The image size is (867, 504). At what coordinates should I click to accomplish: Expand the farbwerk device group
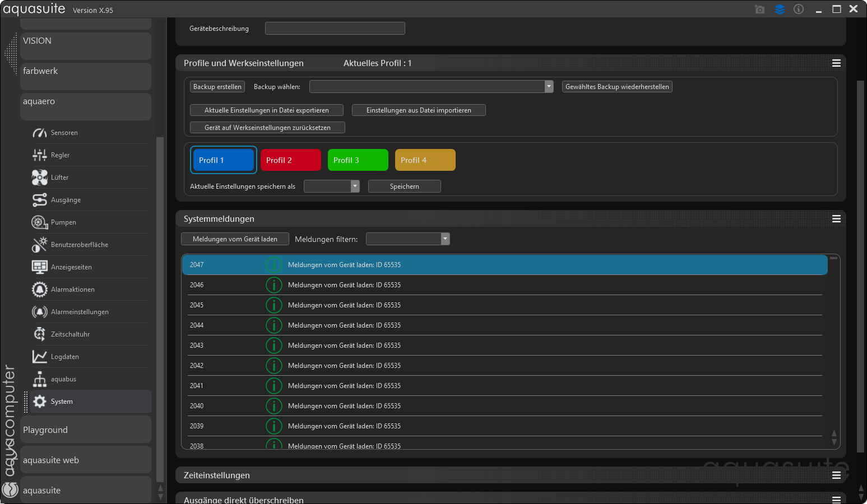86,76
